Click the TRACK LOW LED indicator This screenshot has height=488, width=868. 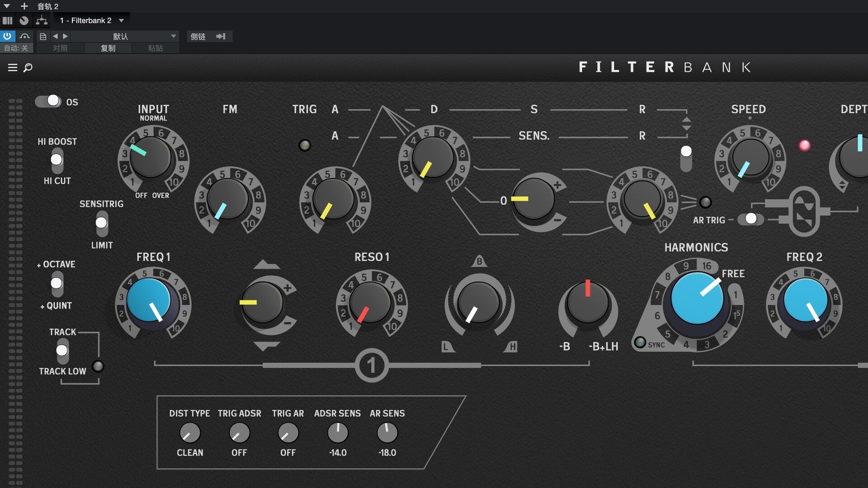click(x=98, y=366)
